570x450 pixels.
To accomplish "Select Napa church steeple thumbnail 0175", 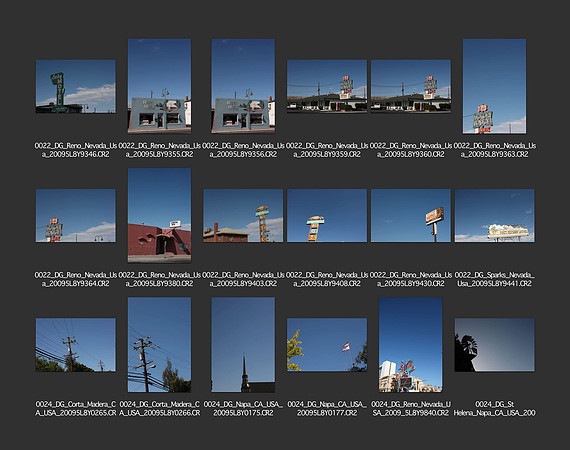I will [x=243, y=345].
